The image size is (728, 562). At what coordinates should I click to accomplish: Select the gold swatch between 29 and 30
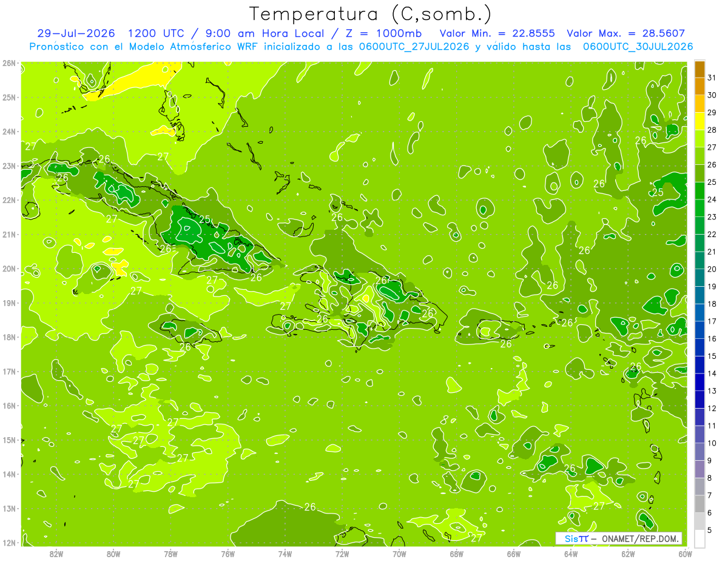click(699, 104)
